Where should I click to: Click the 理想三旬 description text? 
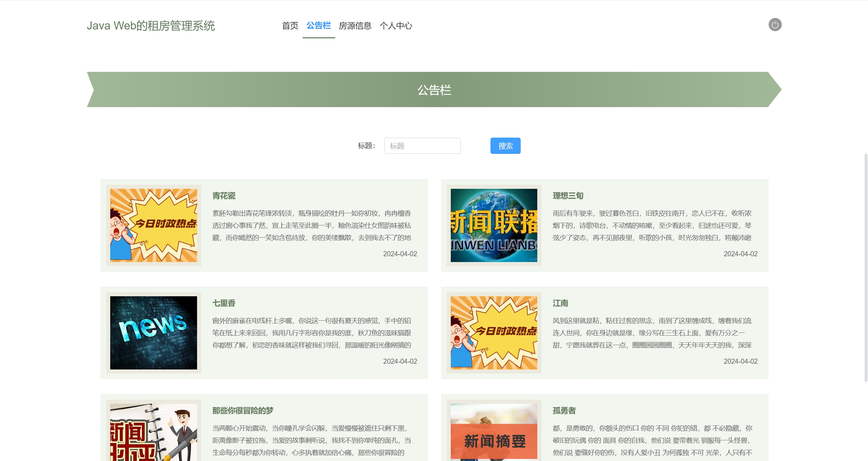click(652, 225)
